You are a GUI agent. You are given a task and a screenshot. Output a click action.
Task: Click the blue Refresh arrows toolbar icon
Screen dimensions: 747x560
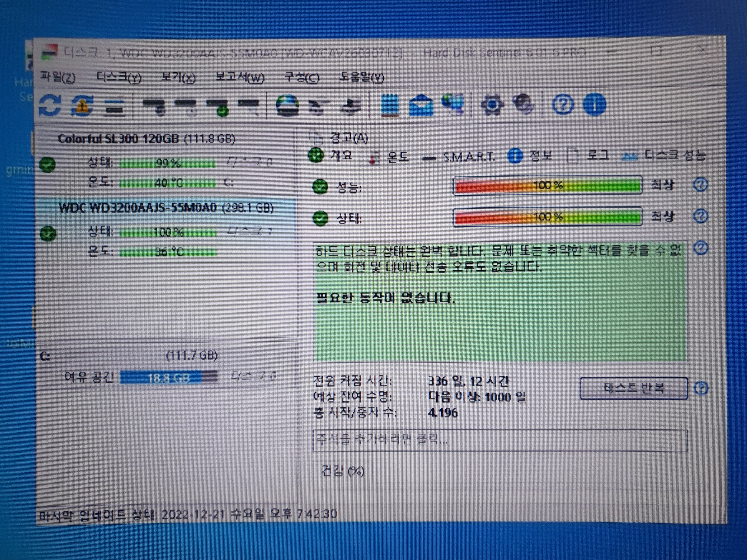[50, 105]
